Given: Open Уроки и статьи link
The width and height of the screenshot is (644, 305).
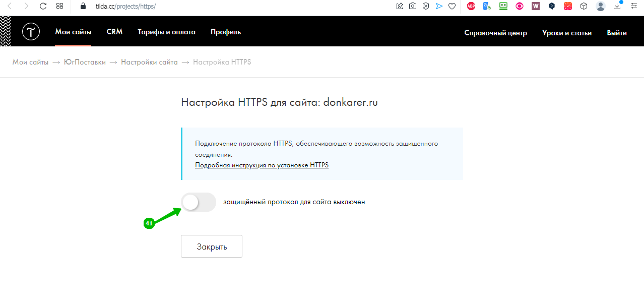Looking at the screenshot, I should [x=567, y=33].
